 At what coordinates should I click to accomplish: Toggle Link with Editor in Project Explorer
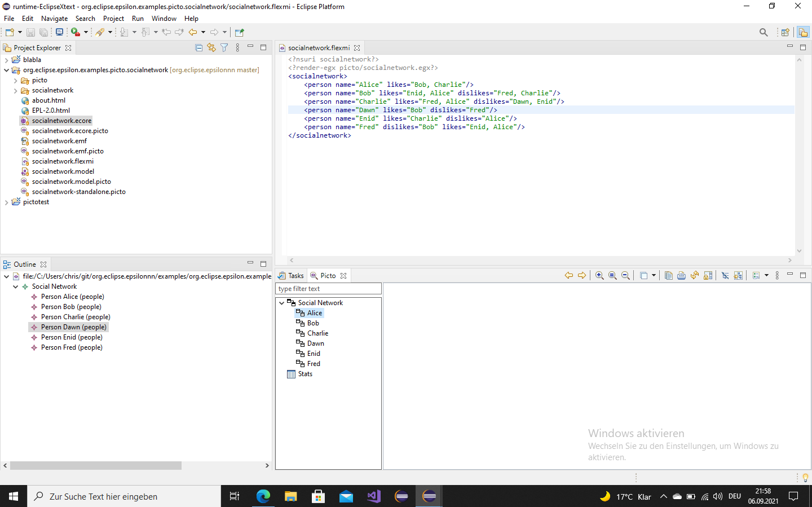pos(211,48)
